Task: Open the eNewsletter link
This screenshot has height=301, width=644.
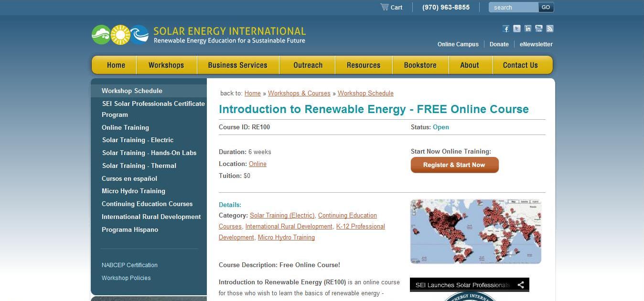Action: (x=536, y=44)
